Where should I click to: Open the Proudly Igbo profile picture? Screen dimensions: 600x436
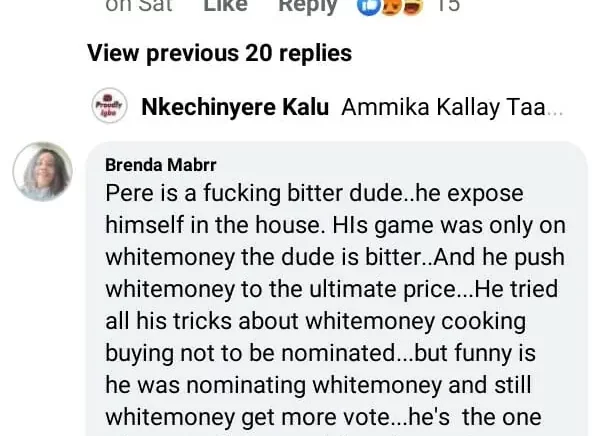coord(107,107)
